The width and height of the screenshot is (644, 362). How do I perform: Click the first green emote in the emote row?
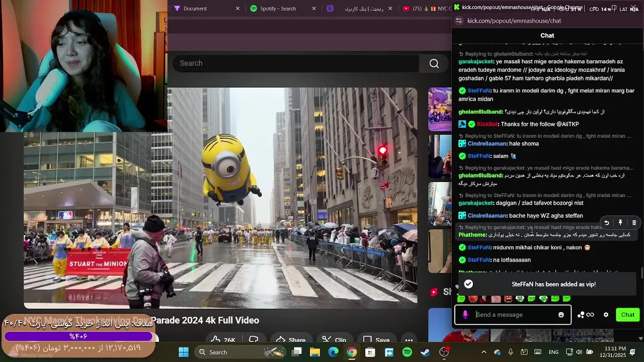pos(461,299)
